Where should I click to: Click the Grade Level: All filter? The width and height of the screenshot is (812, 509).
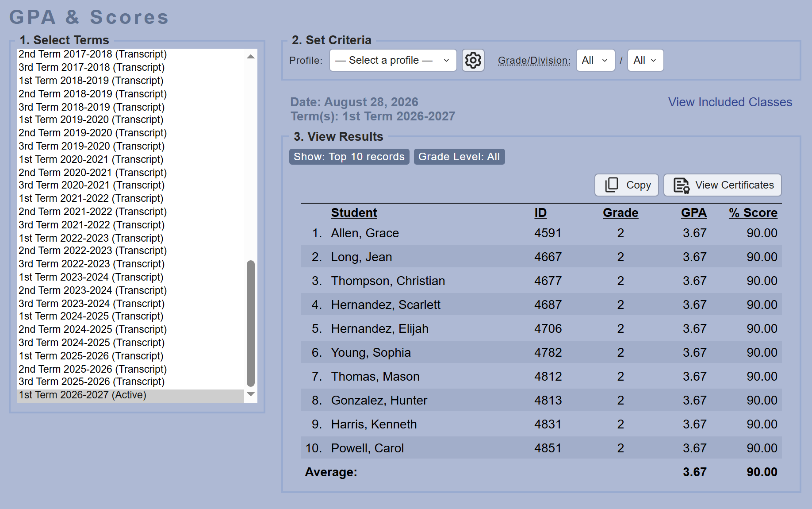tap(459, 157)
